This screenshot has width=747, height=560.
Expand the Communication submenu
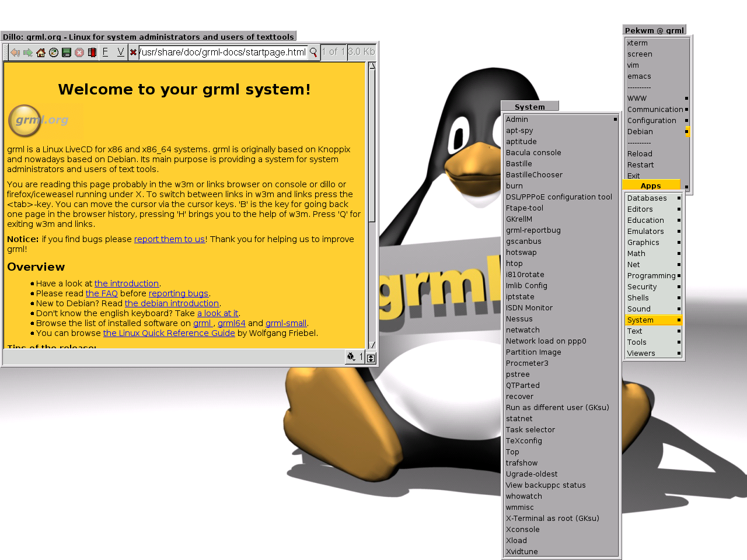tap(657, 110)
